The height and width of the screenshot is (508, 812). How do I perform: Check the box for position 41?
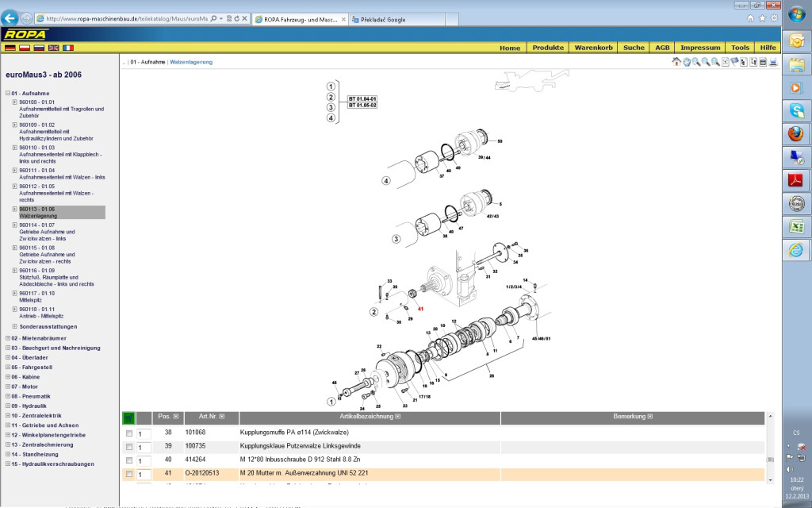pos(129,474)
